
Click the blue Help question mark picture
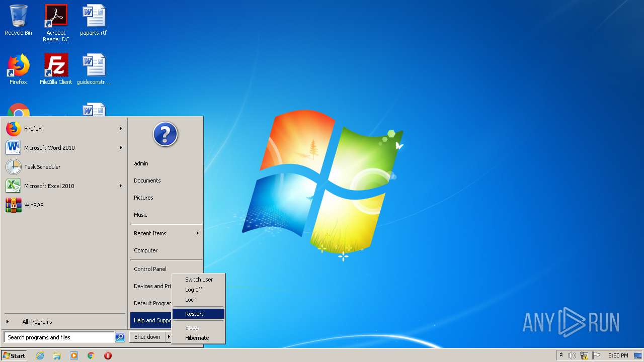point(166,134)
